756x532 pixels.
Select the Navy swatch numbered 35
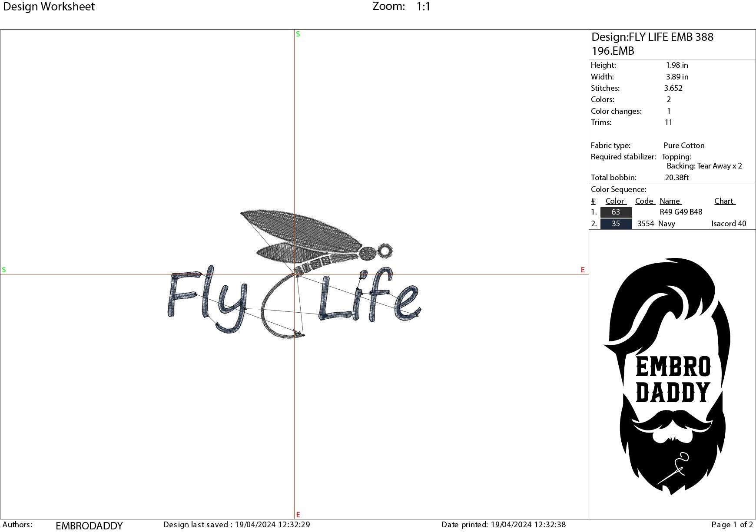tap(615, 224)
